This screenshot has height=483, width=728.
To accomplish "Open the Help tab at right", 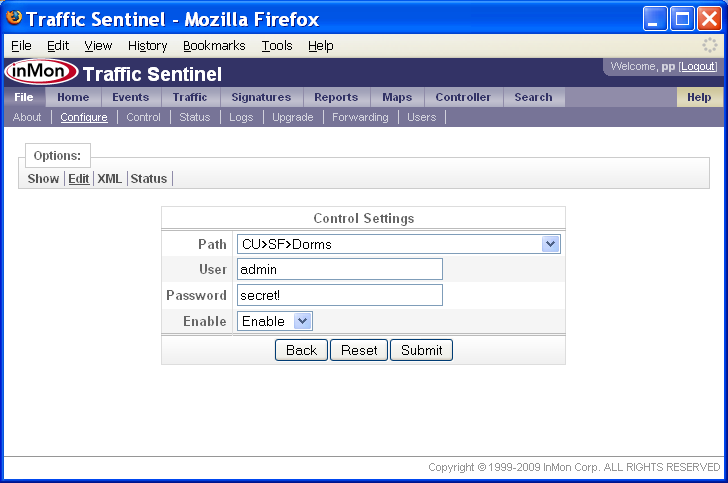I will click(x=699, y=97).
